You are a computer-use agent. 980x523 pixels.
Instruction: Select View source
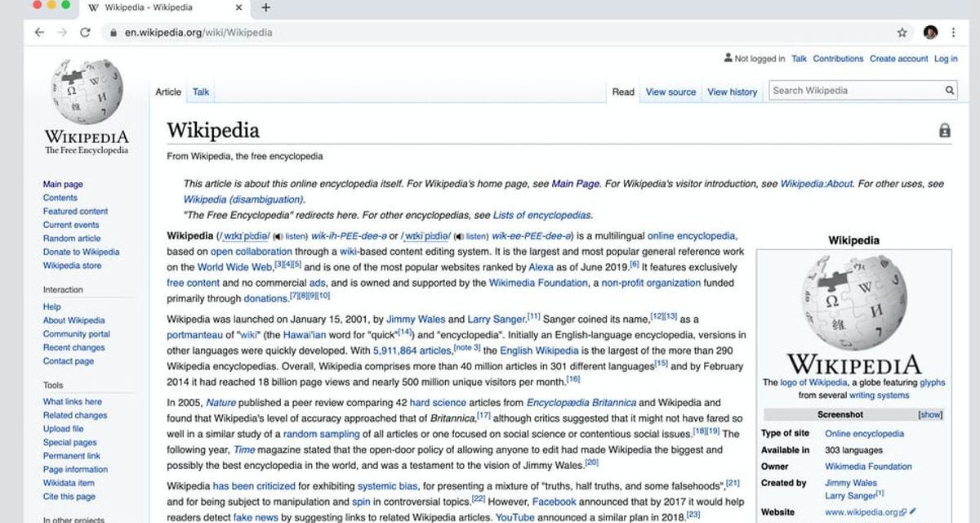(x=670, y=92)
